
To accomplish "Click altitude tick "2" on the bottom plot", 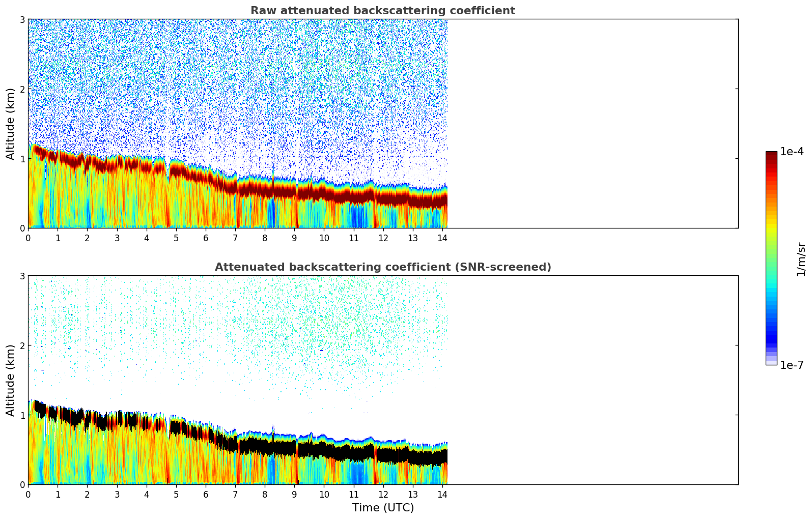I will (x=22, y=345).
